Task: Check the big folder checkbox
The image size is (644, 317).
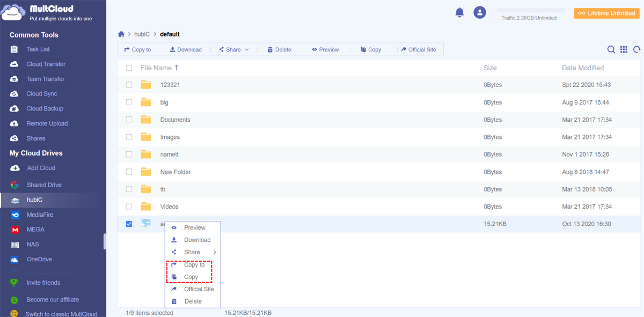Action: click(x=129, y=102)
